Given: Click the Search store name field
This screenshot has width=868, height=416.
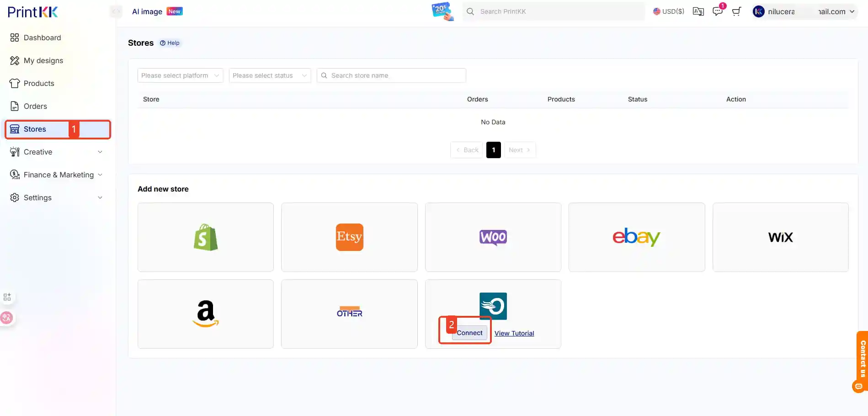Looking at the screenshot, I should pyautogui.click(x=391, y=75).
